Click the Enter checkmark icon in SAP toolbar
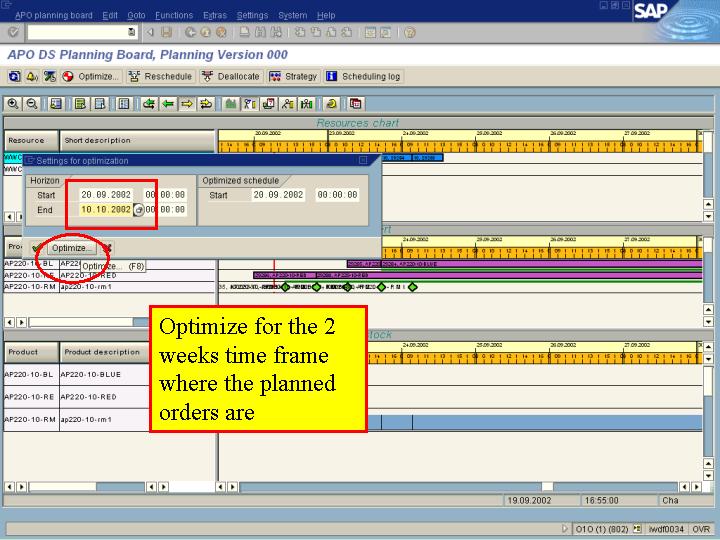 (x=13, y=32)
